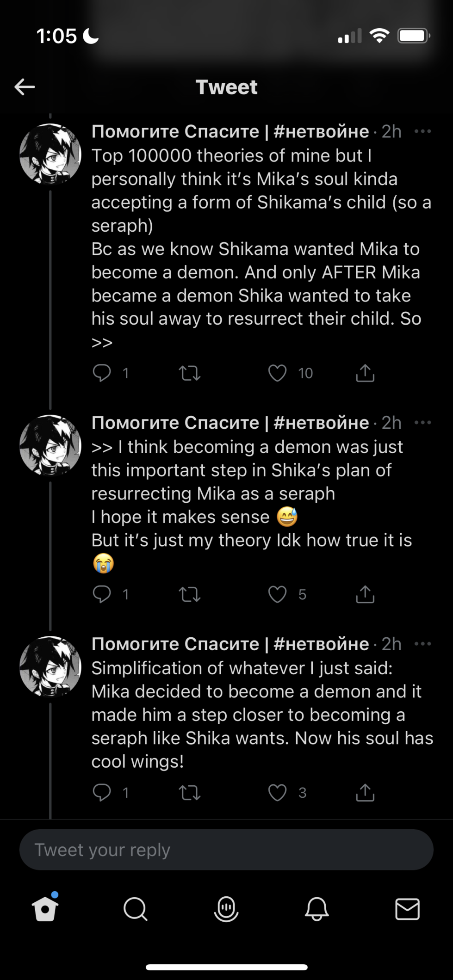Tap the 'Tweet your reply' field

click(x=226, y=850)
